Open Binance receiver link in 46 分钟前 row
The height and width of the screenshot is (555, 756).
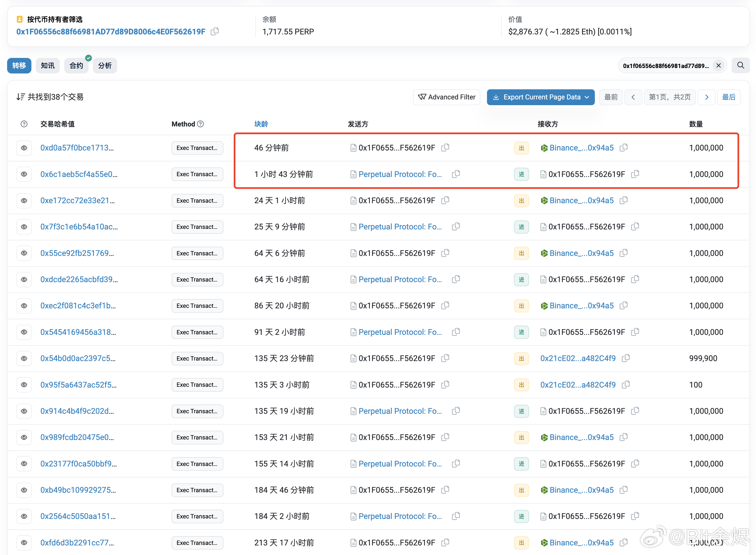tap(581, 148)
